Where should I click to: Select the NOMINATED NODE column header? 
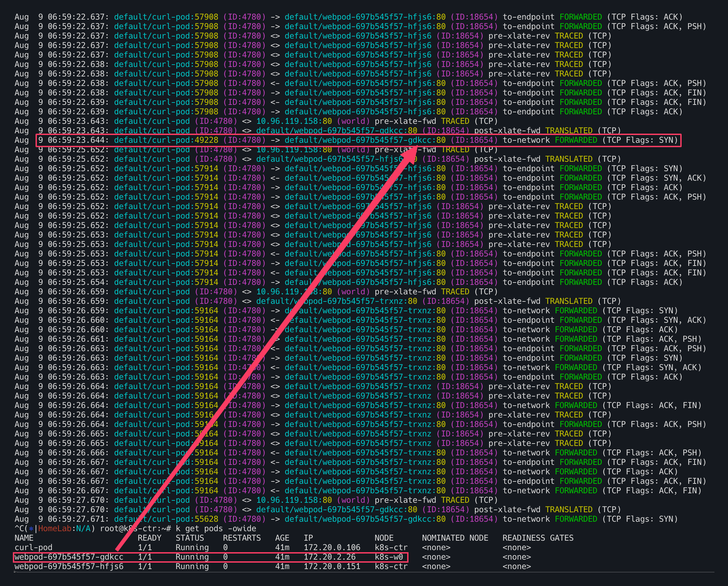coord(455,538)
